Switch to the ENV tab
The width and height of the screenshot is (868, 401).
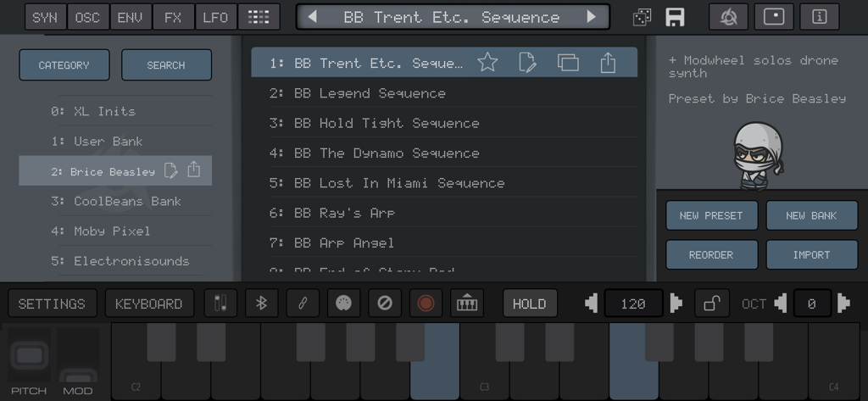tap(131, 17)
